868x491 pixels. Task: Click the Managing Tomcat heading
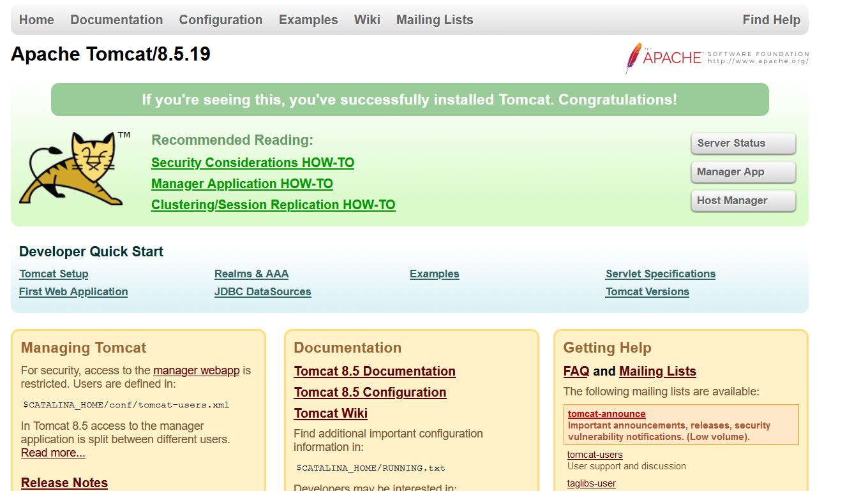point(84,348)
